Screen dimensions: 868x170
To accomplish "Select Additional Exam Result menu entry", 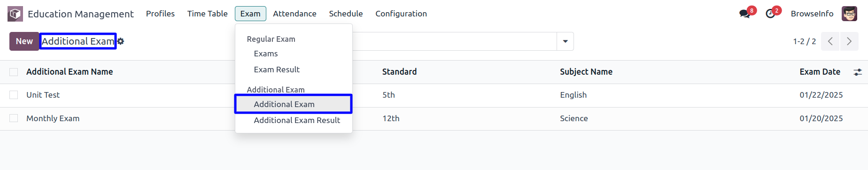I will pyautogui.click(x=297, y=120).
